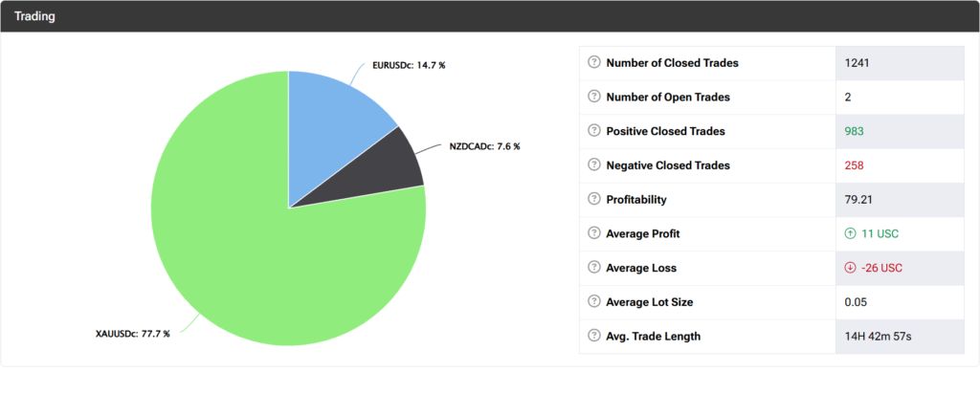Click help icon next to Positive Closed Trades
Viewport: 980px width, 394px height.
click(593, 131)
